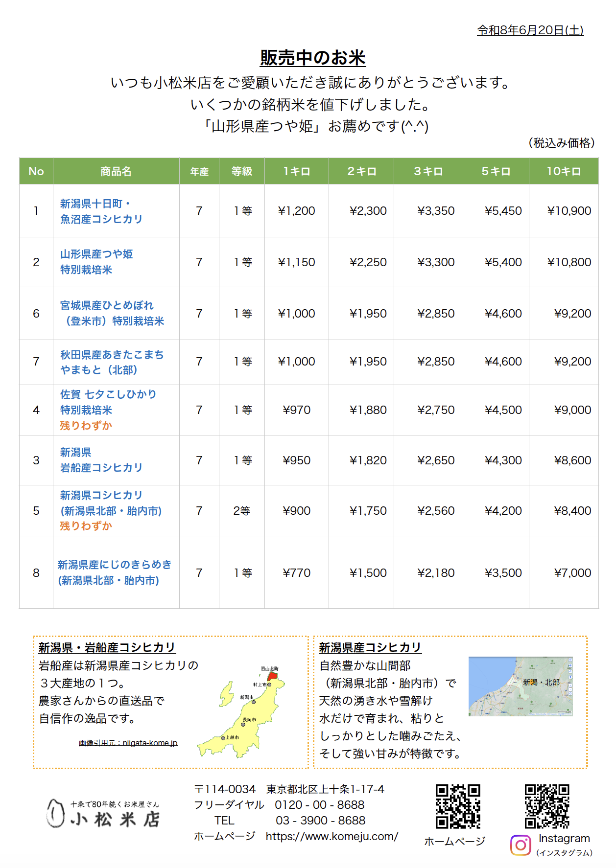Click product 新潟県十日町・魚沼産コシヒカリ

coord(101,211)
